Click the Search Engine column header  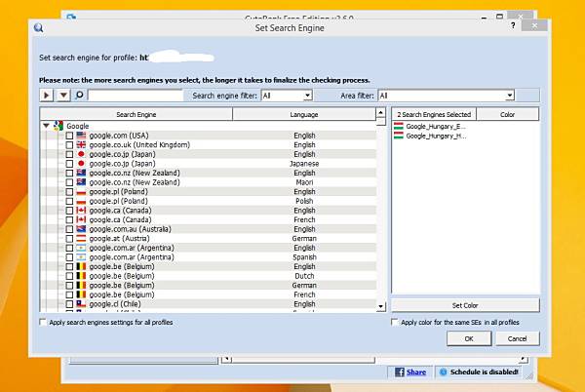(136, 114)
